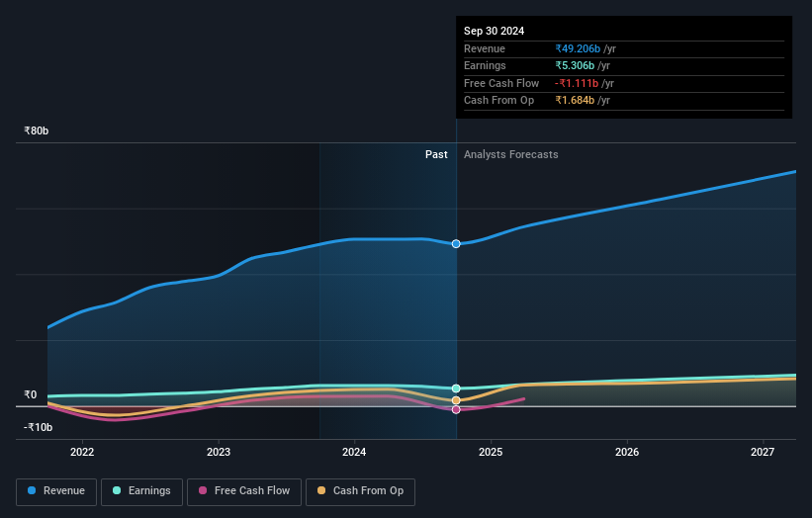Image resolution: width=812 pixels, height=518 pixels.
Task: Select the 2024 x-axis label
Action: (x=354, y=452)
